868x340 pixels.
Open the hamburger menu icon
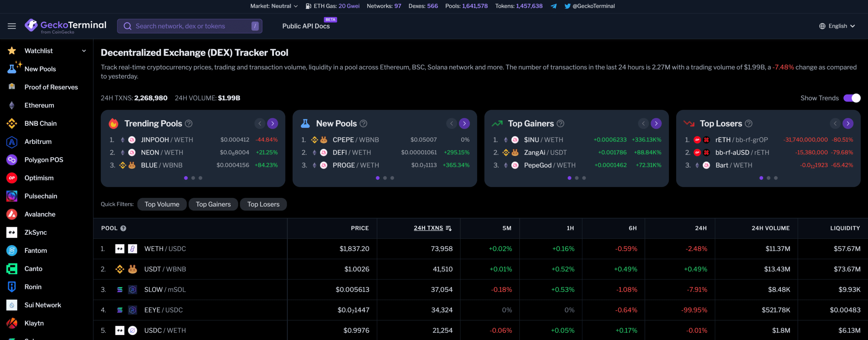pyautogui.click(x=12, y=26)
